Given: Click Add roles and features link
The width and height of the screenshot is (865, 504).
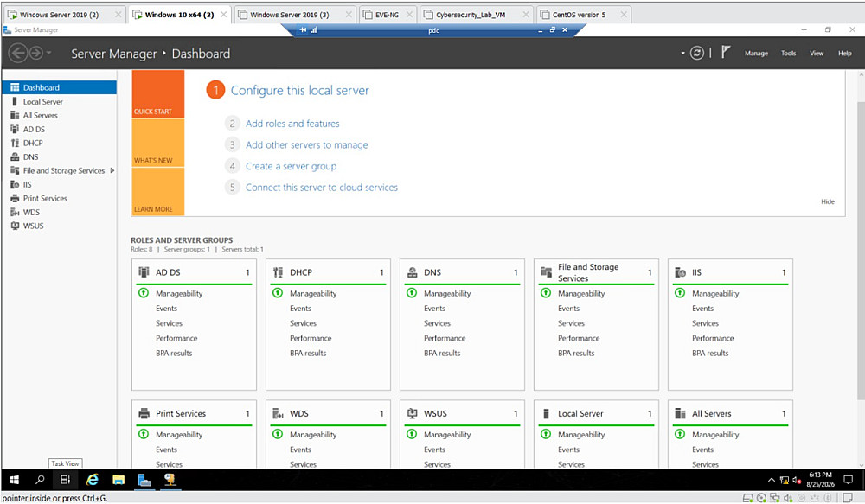Looking at the screenshot, I should [292, 124].
